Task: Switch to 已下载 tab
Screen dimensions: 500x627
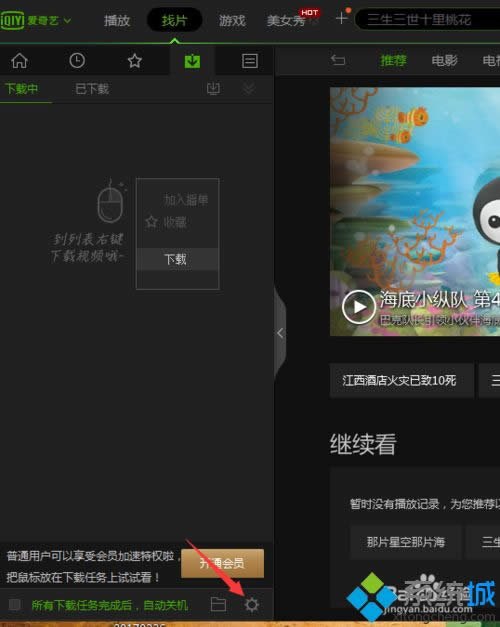Action: [x=92, y=89]
